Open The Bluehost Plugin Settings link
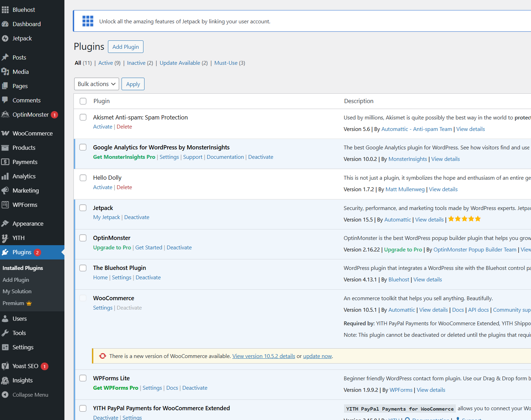This screenshot has width=531, height=420. [x=122, y=278]
